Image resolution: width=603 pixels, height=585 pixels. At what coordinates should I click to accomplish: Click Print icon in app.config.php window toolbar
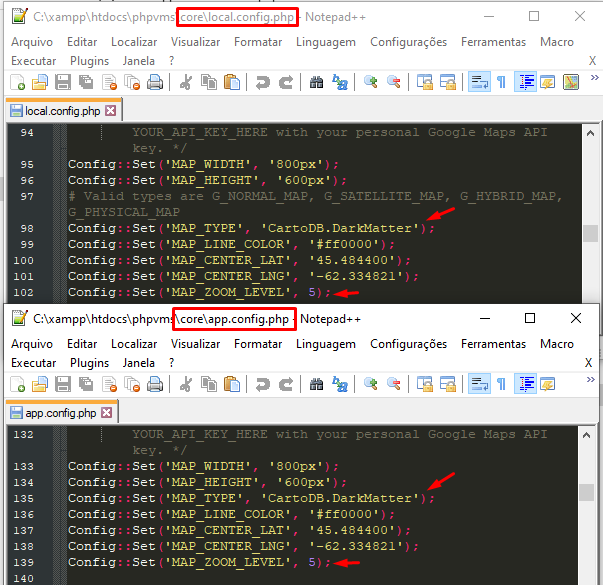coord(155,384)
